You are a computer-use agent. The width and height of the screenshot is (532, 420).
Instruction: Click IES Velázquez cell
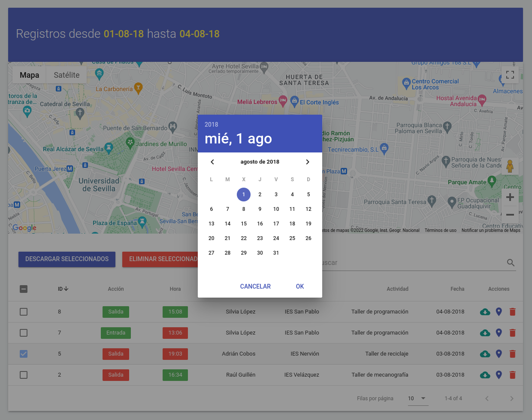click(302, 375)
